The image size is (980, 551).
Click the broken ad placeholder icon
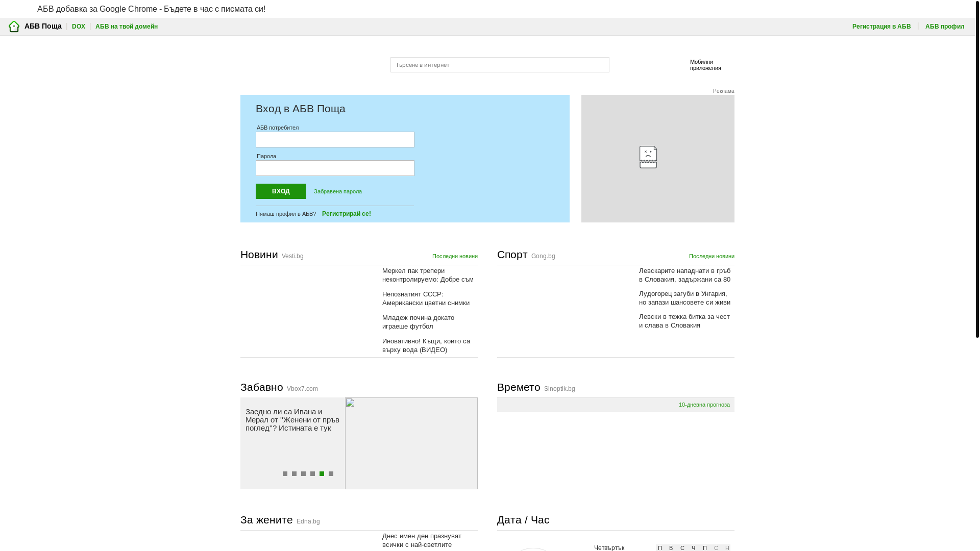648,157
